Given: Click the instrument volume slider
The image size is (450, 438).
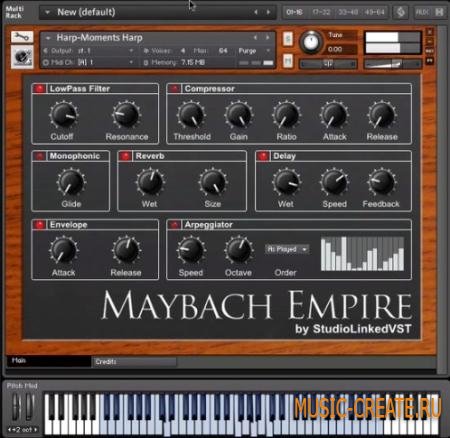Looking at the screenshot, I should coord(393,64).
